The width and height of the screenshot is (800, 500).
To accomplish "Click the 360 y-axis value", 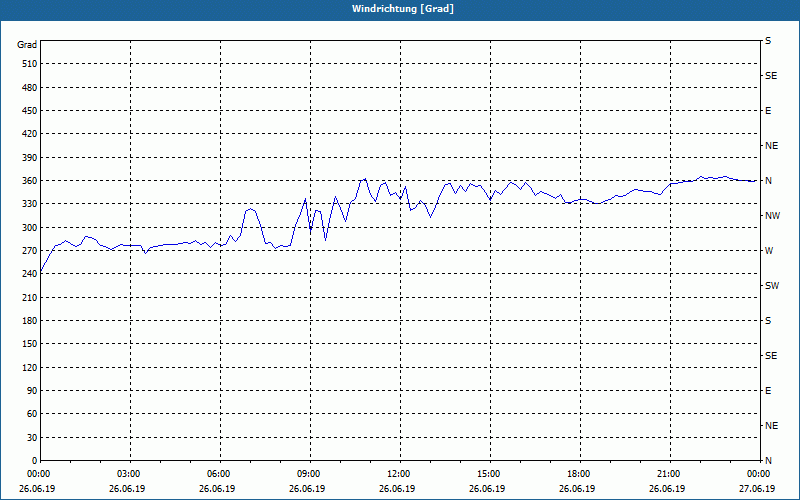I will 30,181.
